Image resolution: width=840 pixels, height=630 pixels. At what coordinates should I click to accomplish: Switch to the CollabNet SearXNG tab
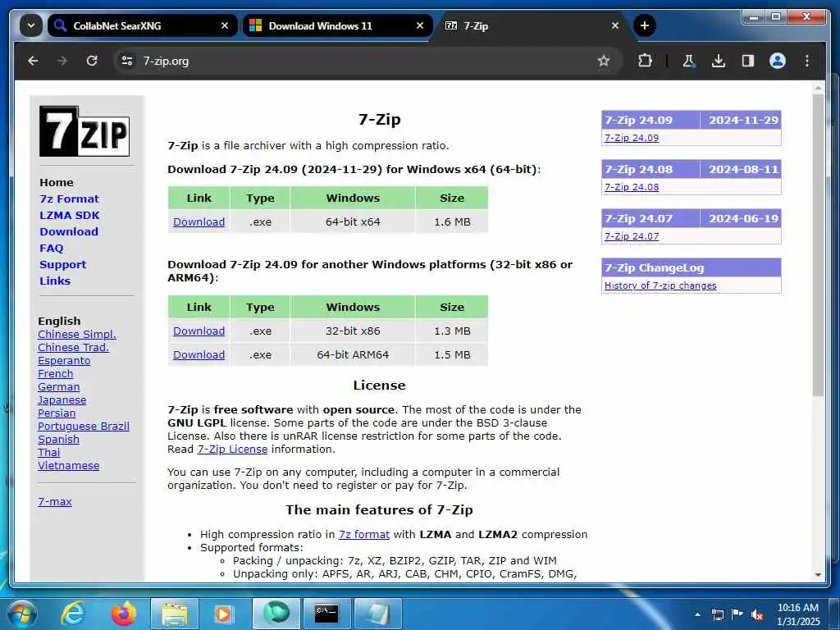142,25
